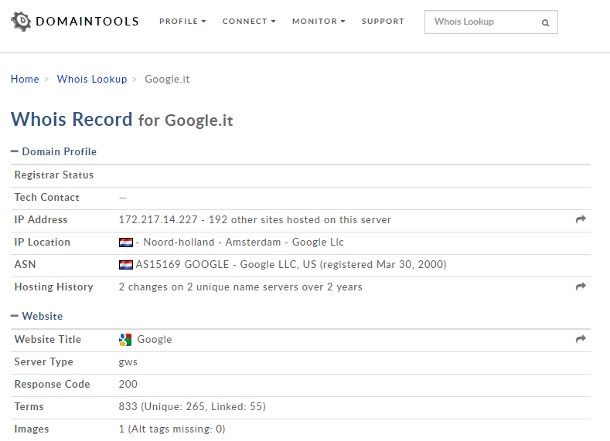Click the Registrar Status label
The image size is (610, 441).
[x=54, y=175]
